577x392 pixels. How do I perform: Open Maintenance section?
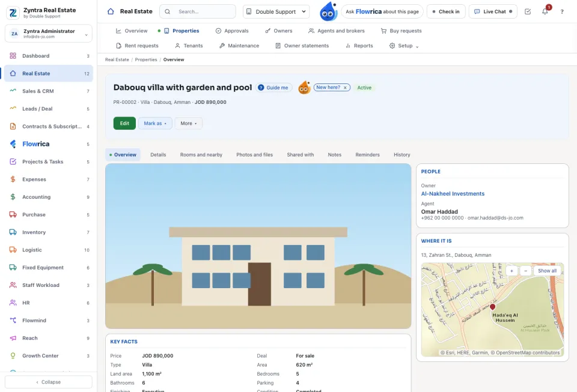coord(239,46)
